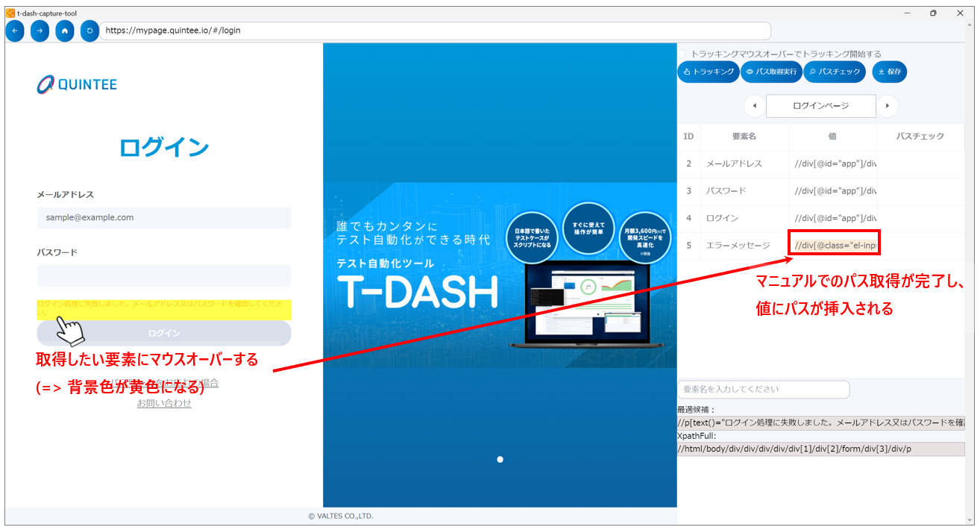Save with the 保存 button
Viewport: 980px width, 530px height.
click(889, 72)
